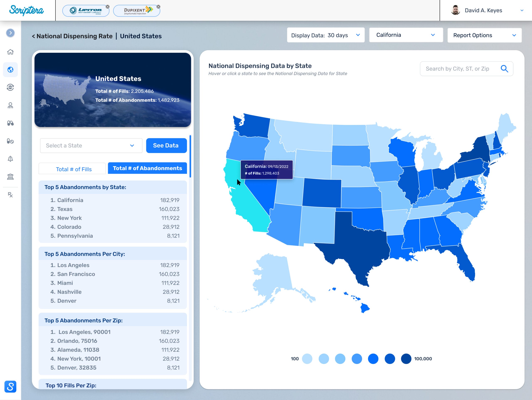Open the Rx prescription sidebar icon
This screenshot has width=532, height=400.
[10, 195]
